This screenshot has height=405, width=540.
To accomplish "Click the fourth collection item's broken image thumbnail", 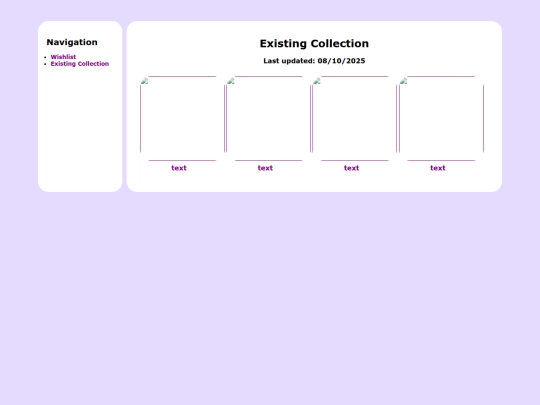I will [442, 118].
